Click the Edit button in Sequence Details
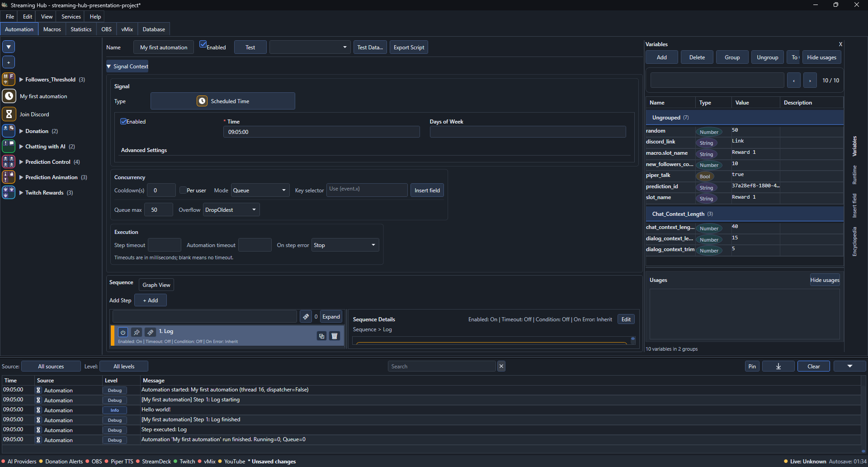Viewport: 868px width, 467px height. coord(626,319)
